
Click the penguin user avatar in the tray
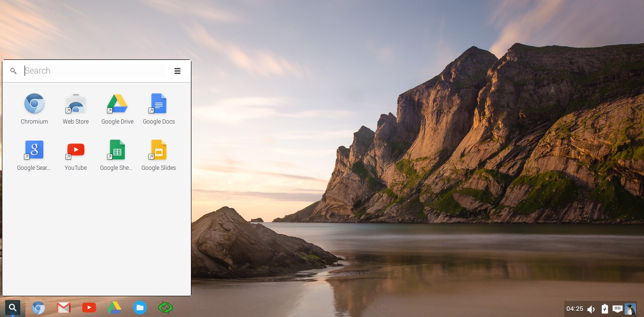(630, 309)
